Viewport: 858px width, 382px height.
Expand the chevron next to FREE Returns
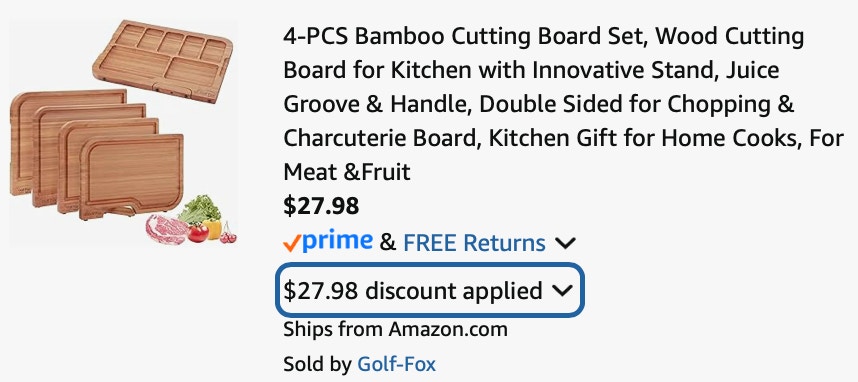565,243
